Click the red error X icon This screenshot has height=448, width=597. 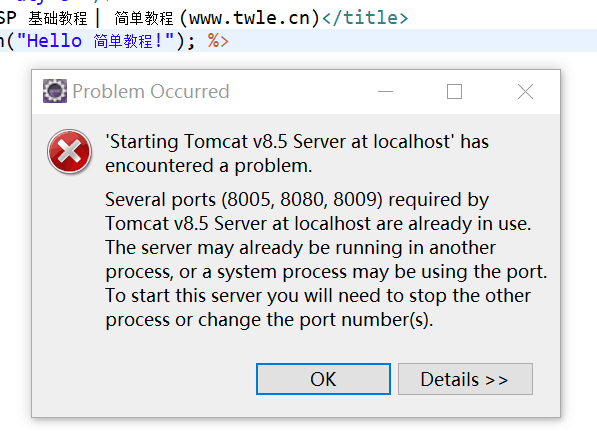click(x=69, y=151)
